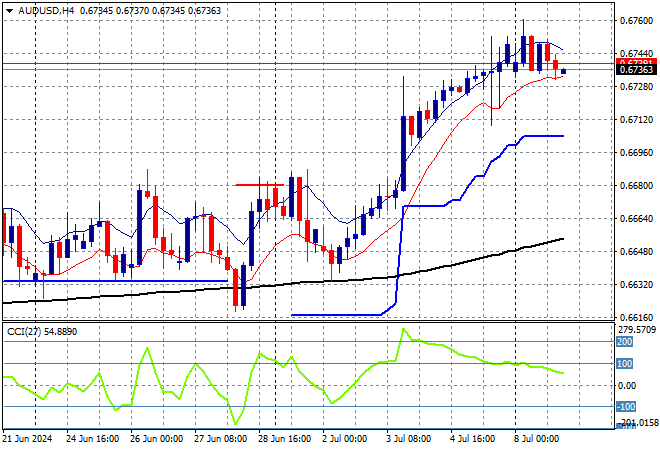The image size is (660, 450).
Task: Select the 8 Jul 00:00 time label
Action: pos(537,439)
